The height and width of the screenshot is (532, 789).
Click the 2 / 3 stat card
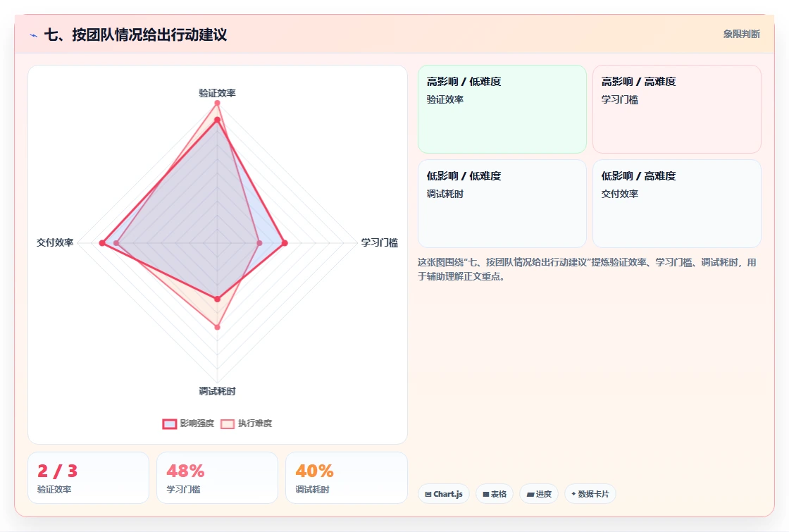pos(89,478)
